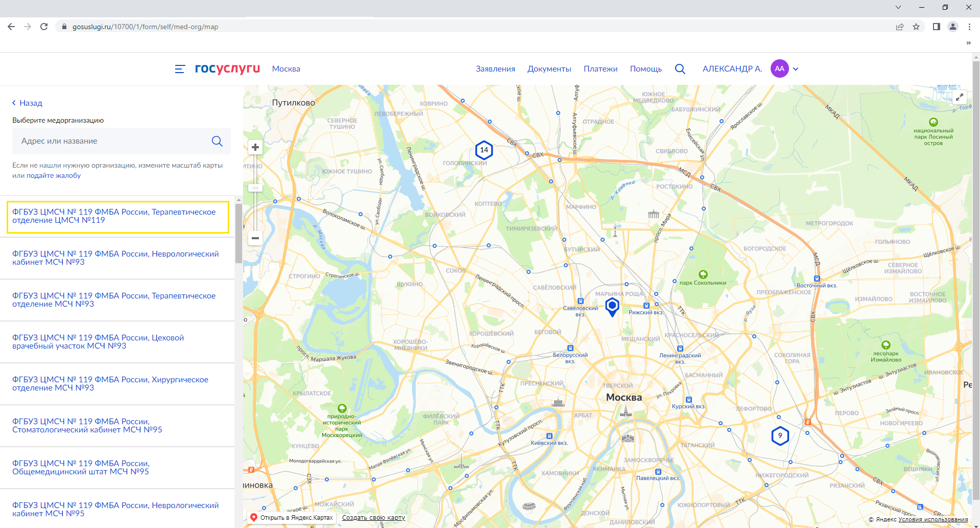Open the site search magnifier in header

pyautogui.click(x=680, y=69)
